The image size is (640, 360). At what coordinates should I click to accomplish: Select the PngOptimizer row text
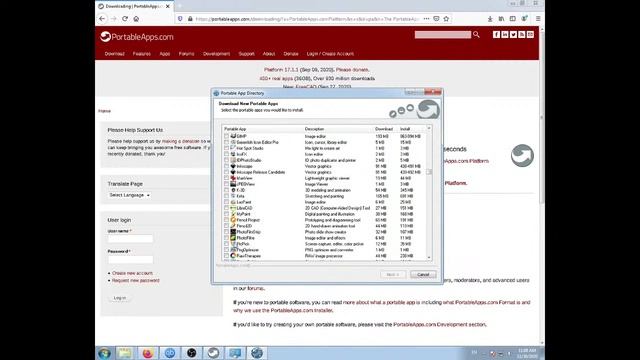click(247, 250)
